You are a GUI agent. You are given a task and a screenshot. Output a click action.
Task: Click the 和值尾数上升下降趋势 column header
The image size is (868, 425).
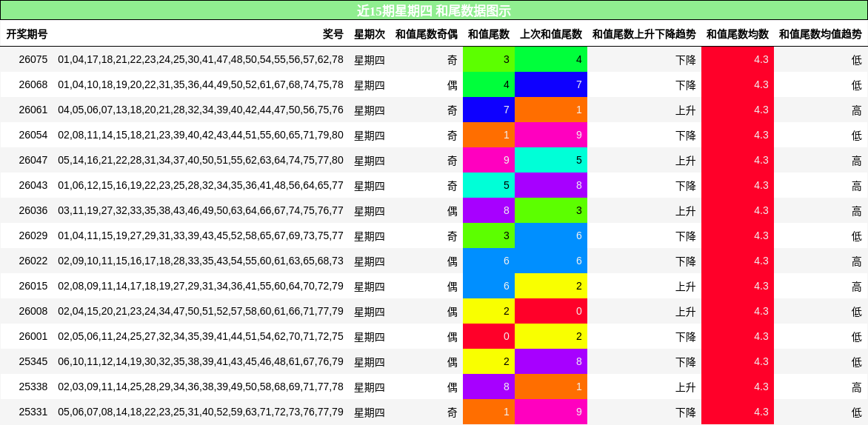coord(644,34)
